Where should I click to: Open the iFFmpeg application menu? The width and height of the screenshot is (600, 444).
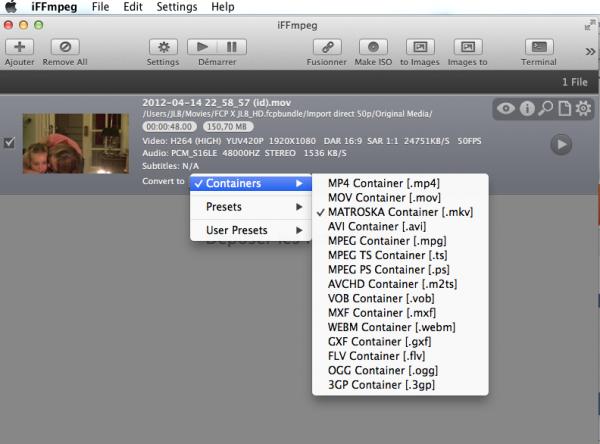pyautogui.click(x=54, y=7)
